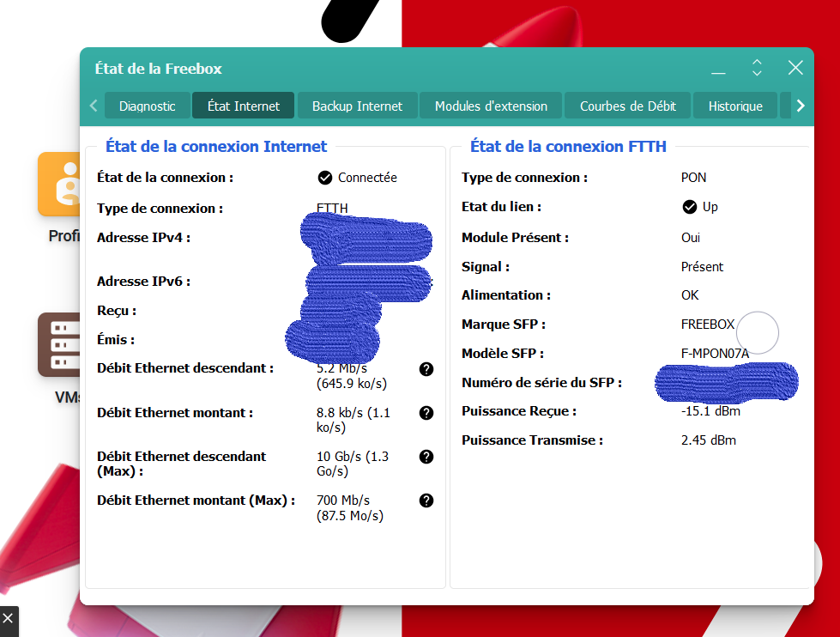The width and height of the screenshot is (840, 637).
Task: Click help icon beside 5.2 Mb/s download rate
Action: coord(426,369)
